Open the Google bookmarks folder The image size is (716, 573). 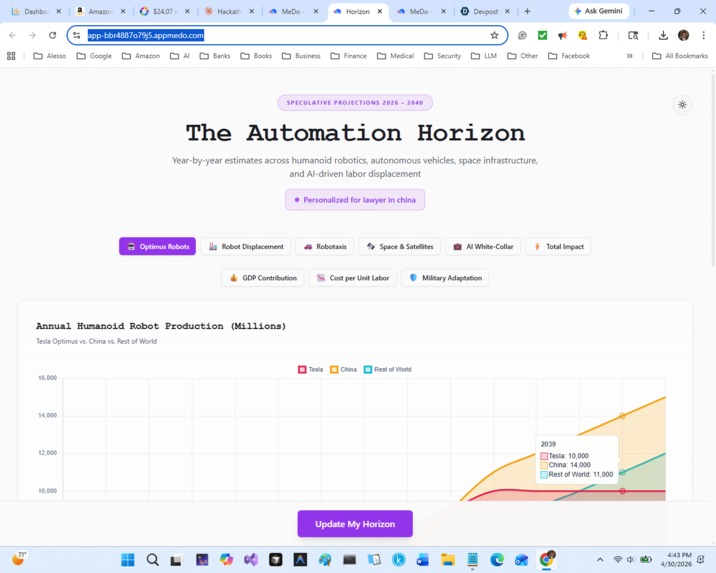[x=94, y=56]
